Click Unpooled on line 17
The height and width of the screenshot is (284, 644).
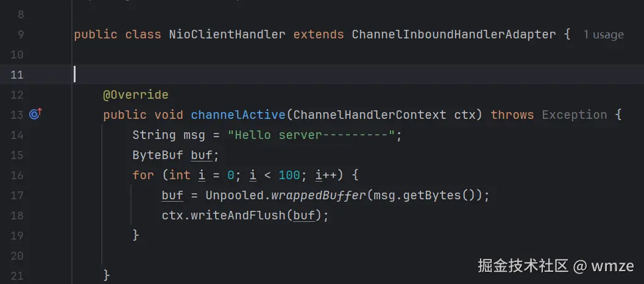pyautogui.click(x=235, y=195)
